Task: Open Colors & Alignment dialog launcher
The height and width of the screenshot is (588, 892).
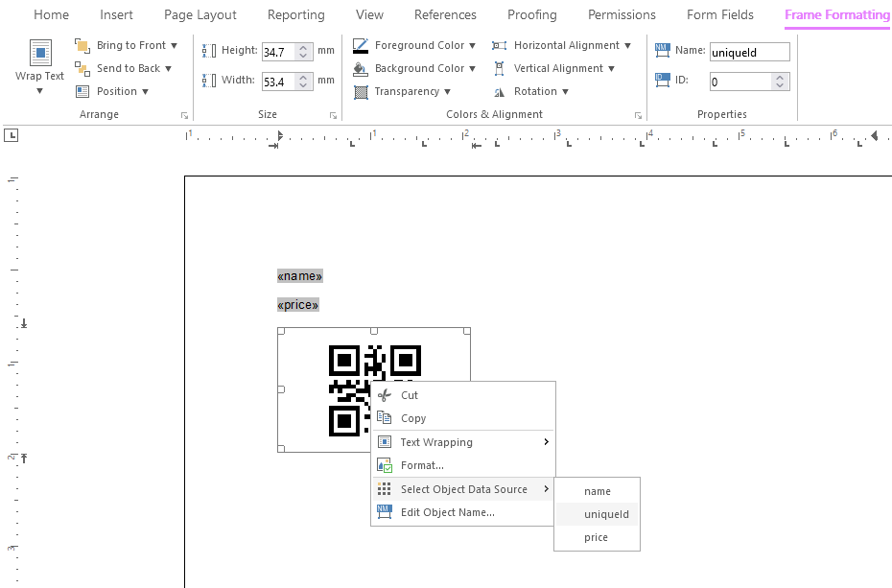Action: [x=638, y=115]
